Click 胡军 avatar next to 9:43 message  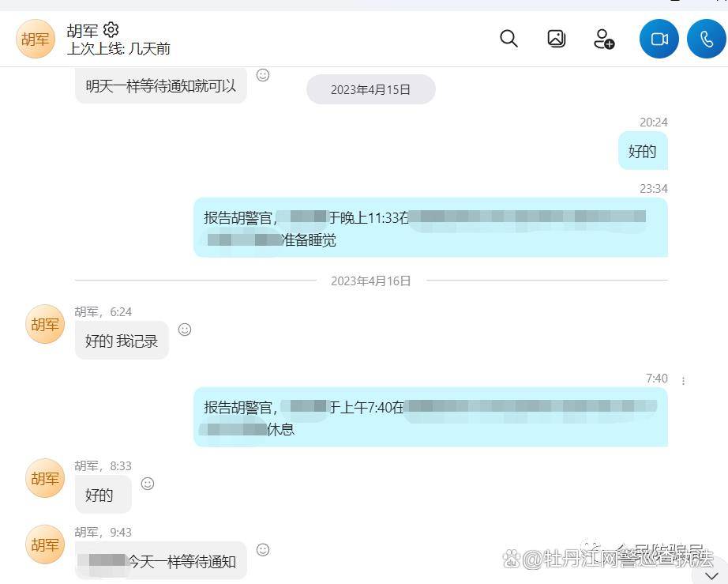coord(44,544)
